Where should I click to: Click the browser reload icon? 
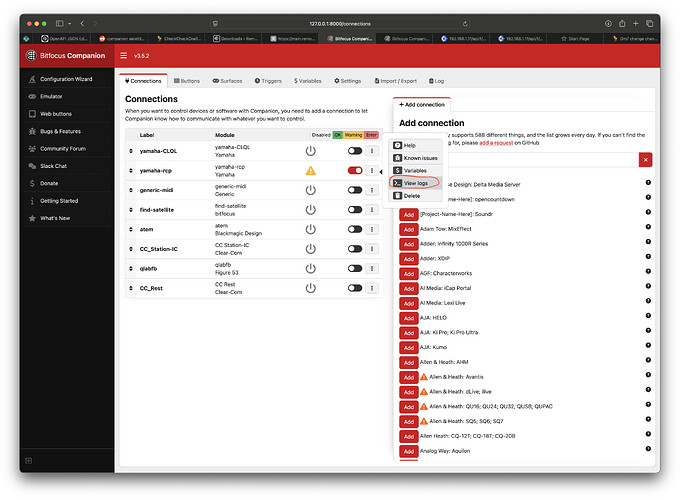tap(465, 24)
